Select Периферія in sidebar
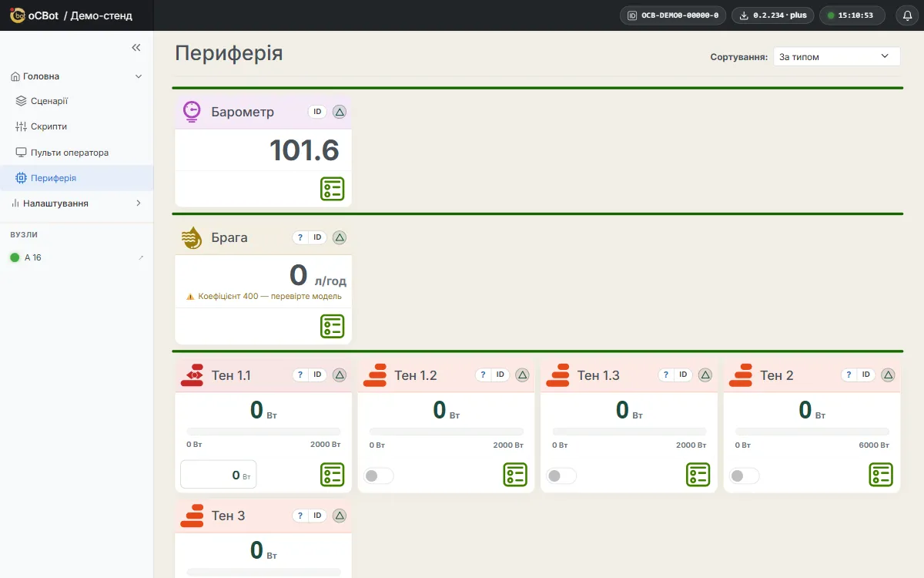 (x=77, y=178)
